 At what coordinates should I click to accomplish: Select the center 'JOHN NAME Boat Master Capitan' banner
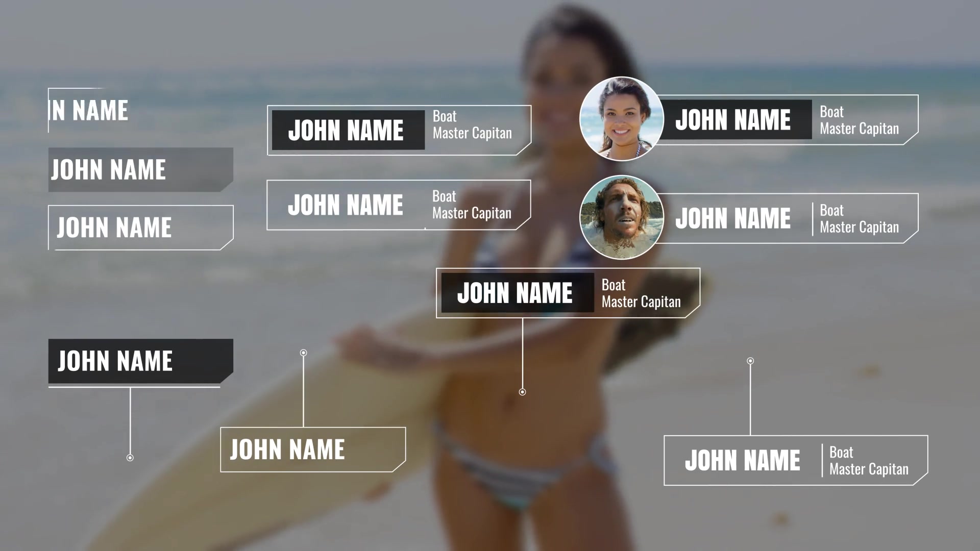(x=568, y=293)
